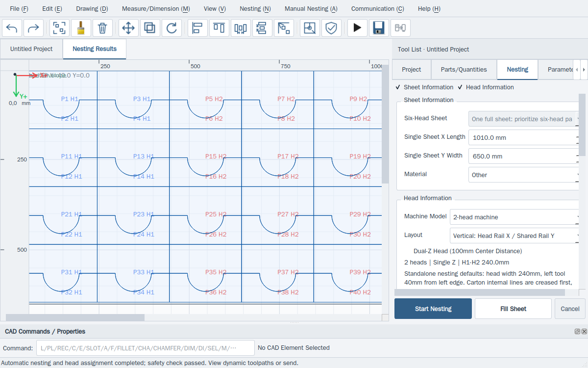Click the float panel icon in CAD Commands bar
This screenshot has height=368, width=588.
[578, 332]
